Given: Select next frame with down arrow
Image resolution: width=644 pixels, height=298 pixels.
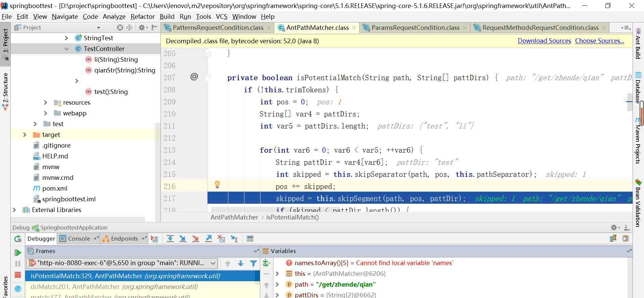Looking at the screenshot, I should [x=240, y=263].
